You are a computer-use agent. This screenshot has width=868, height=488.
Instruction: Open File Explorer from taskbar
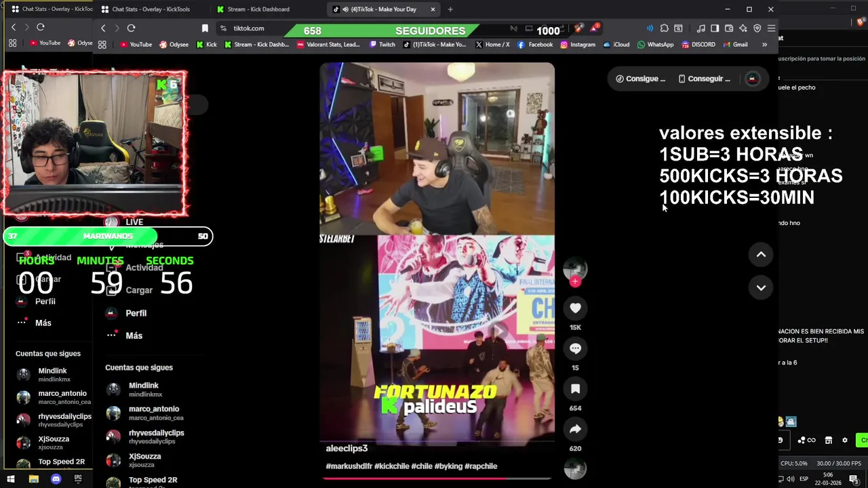(x=34, y=479)
